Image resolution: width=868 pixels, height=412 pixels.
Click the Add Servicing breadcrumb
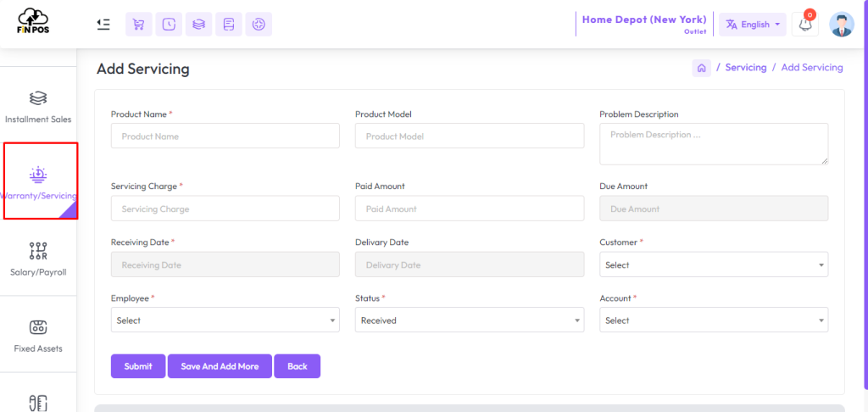(811, 68)
